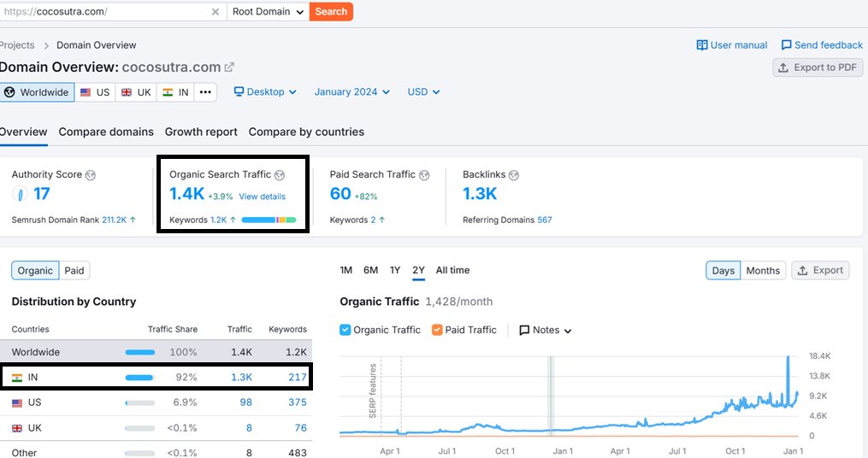Select the IN database button
Viewport: 868px width, 458px height.
tap(175, 92)
